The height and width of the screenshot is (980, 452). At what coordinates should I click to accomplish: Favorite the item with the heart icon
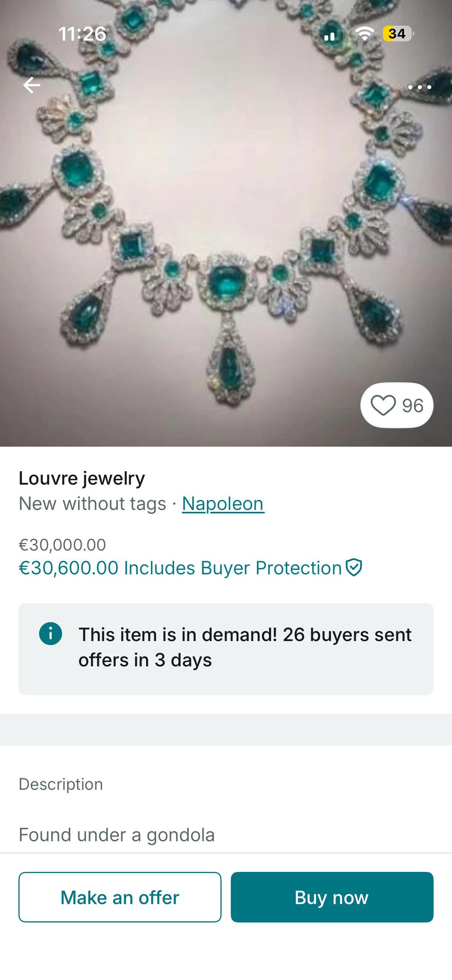(383, 405)
